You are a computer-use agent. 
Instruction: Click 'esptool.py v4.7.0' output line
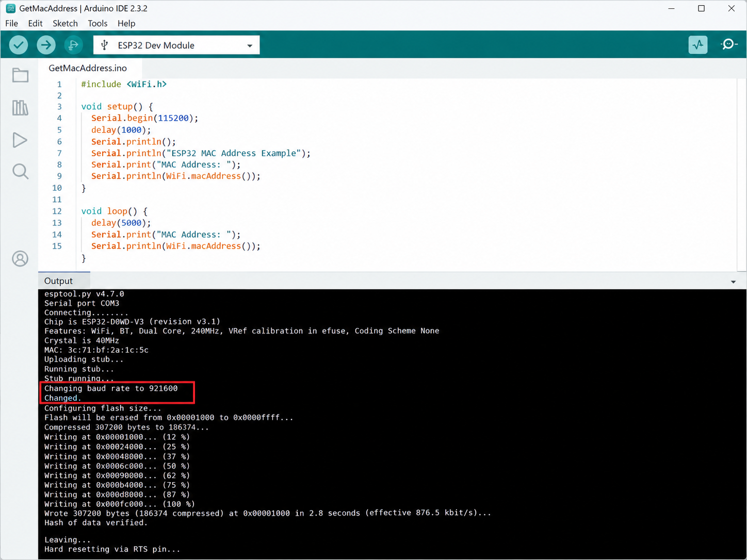tap(84, 294)
